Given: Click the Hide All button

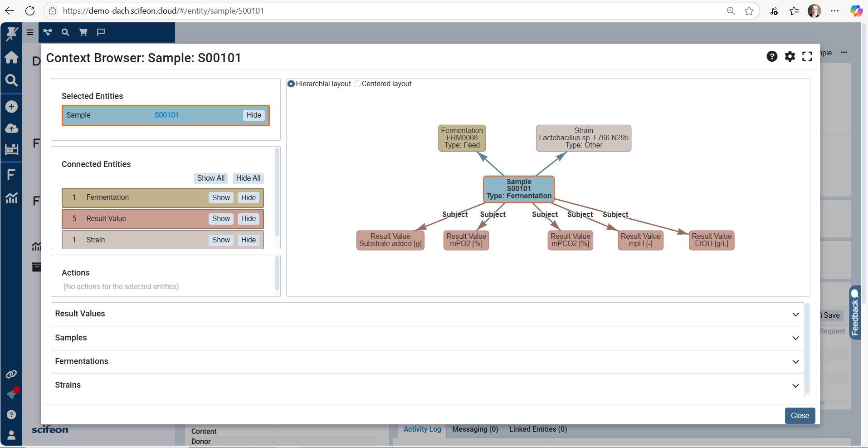Looking at the screenshot, I should [x=248, y=178].
